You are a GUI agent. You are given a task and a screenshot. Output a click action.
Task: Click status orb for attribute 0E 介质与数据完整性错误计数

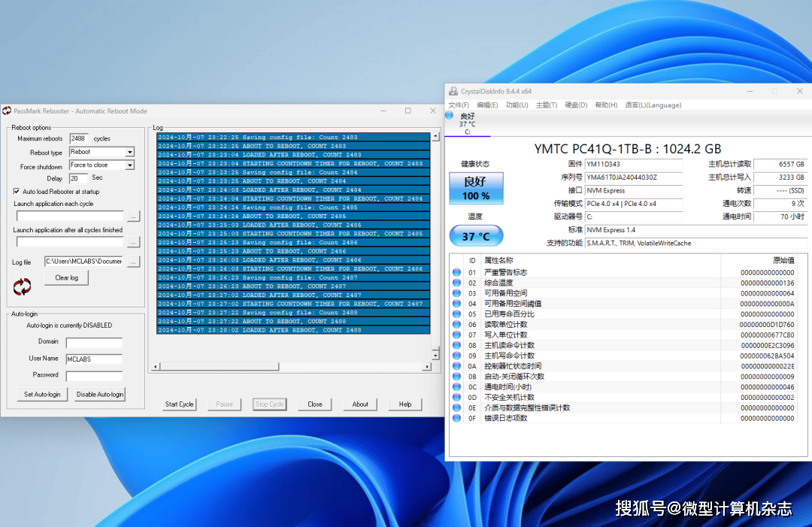click(x=457, y=407)
